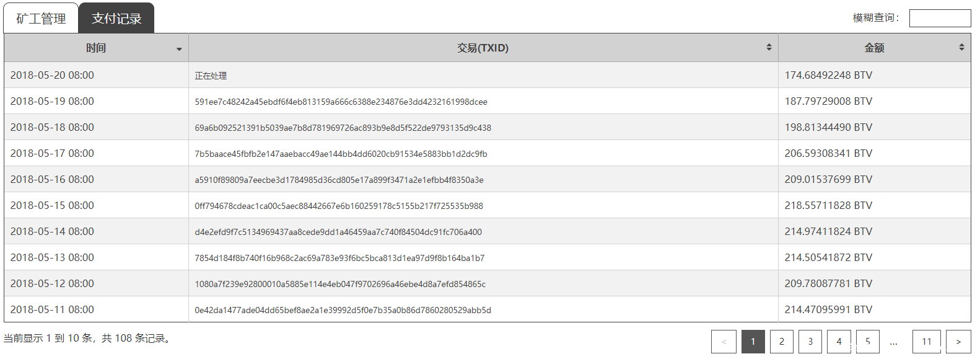
Task: Go to next page arrow button
Action: coord(958,342)
